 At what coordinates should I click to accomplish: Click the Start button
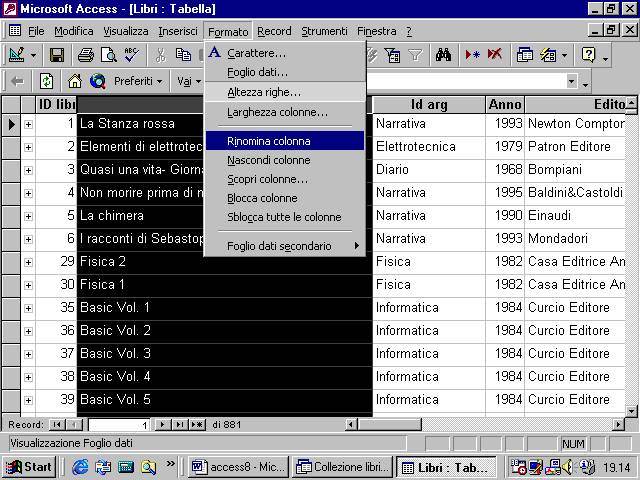(x=29, y=467)
